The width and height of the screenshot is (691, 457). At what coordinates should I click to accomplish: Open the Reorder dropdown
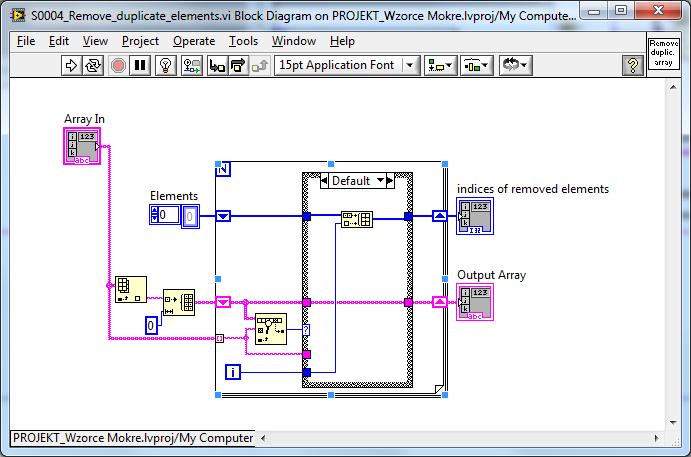(516, 66)
